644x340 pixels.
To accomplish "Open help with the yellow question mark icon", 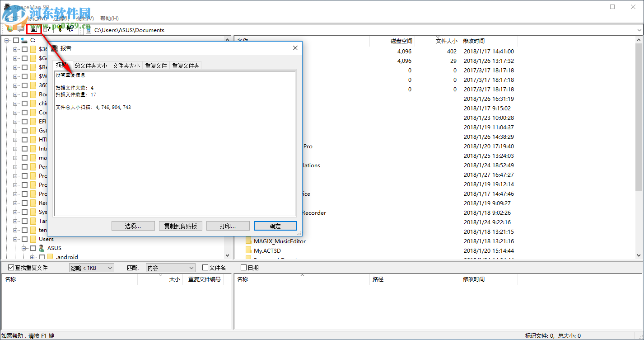I will point(59,29).
